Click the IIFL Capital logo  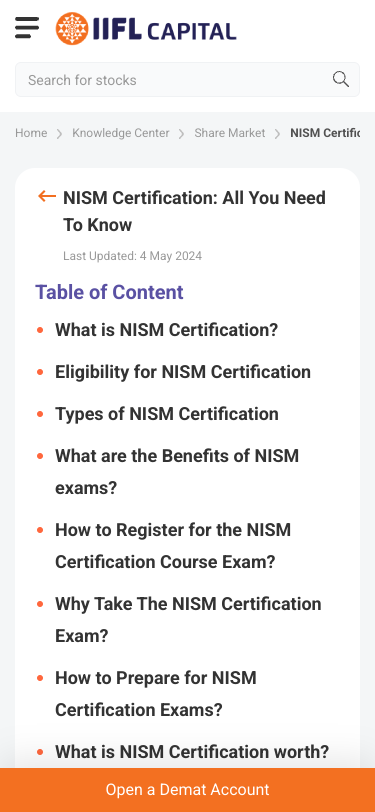tap(146, 28)
